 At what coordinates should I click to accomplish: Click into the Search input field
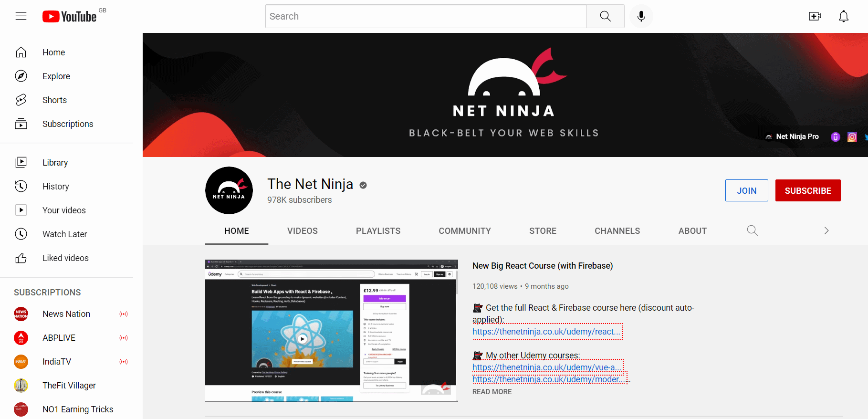click(x=426, y=16)
